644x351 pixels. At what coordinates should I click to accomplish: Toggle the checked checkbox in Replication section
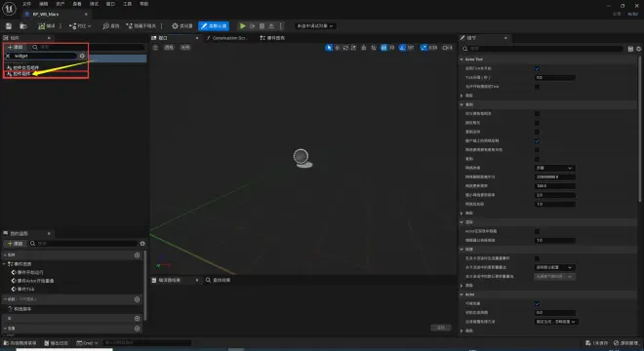tap(537, 140)
